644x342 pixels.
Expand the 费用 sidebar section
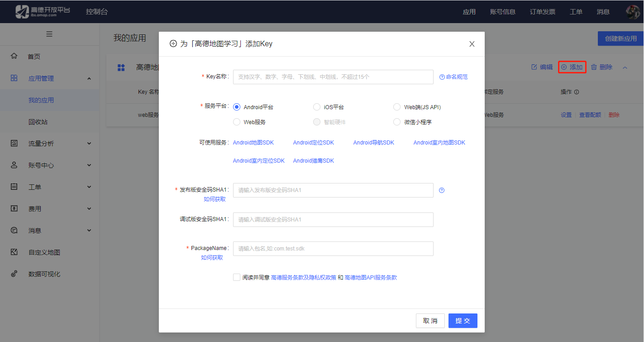(89, 209)
